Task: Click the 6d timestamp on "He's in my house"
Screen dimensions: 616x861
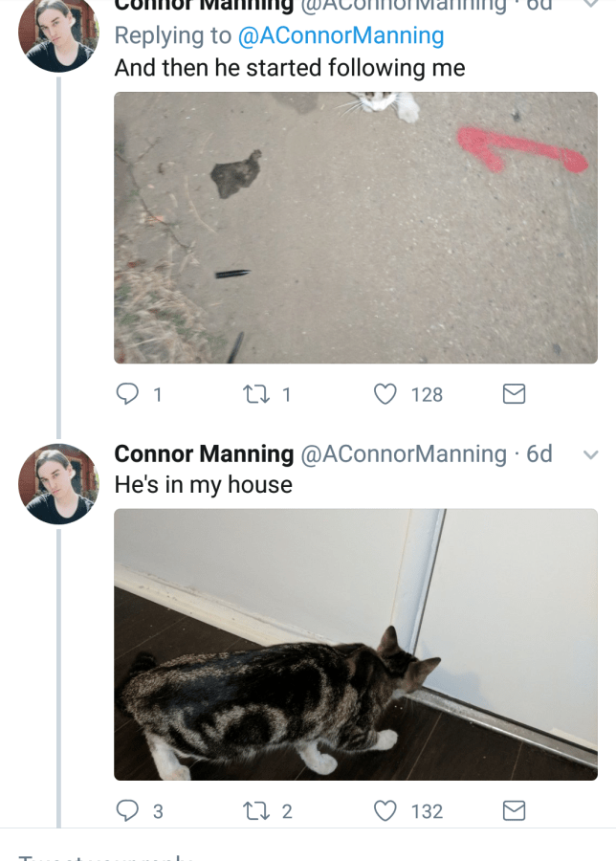Action: (x=539, y=453)
